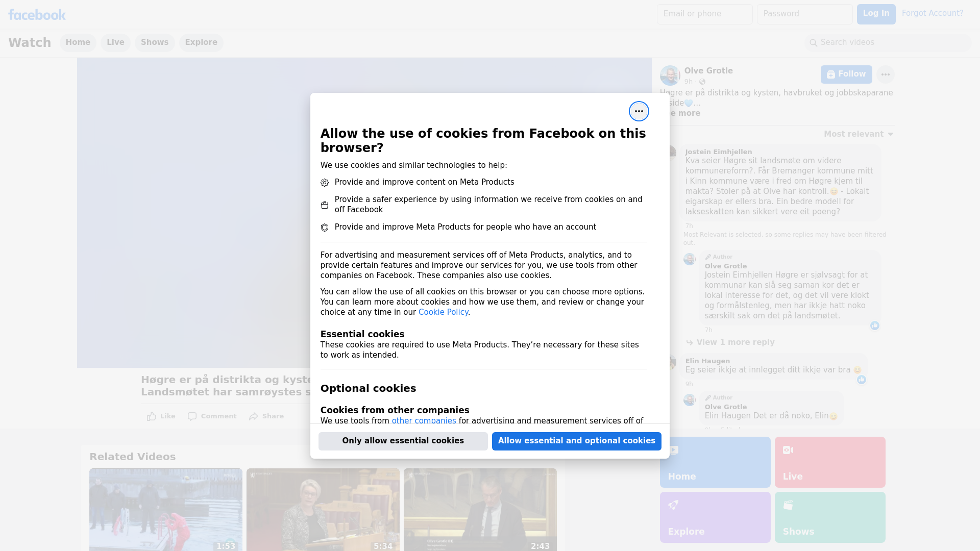Open the Shows tab in Watch
The width and height of the screenshot is (980, 551).
(x=155, y=42)
